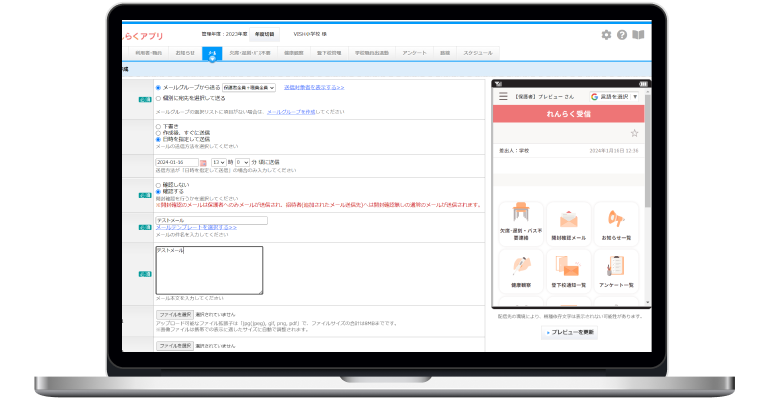The height and width of the screenshot is (406, 760).
Task: Open the Google language select dropdown
Action: coord(614,96)
